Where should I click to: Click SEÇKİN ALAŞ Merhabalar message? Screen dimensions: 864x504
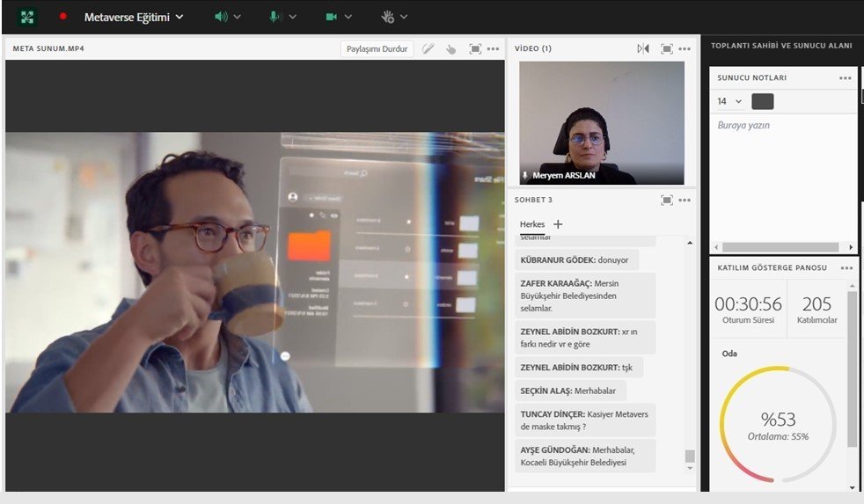click(570, 391)
